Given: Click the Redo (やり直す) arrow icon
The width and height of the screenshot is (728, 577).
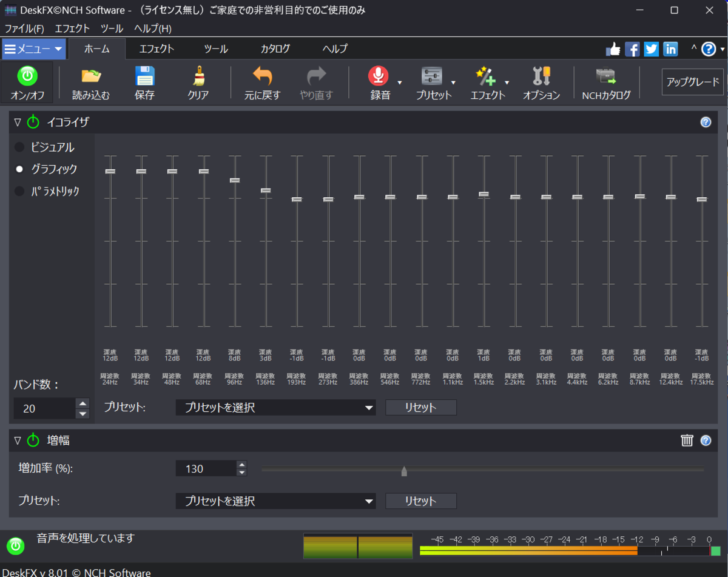Looking at the screenshot, I should (x=317, y=76).
